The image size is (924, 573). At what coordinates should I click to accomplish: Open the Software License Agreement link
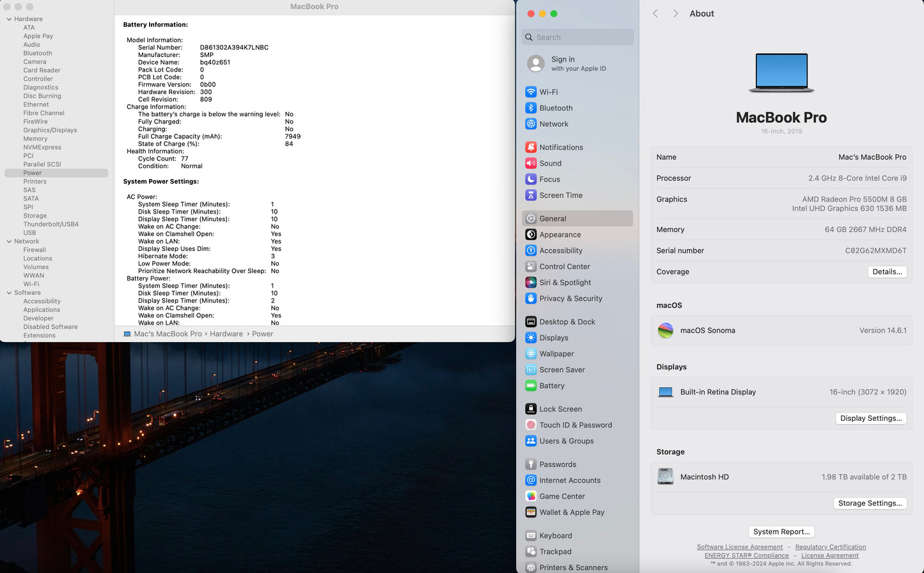pyautogui.click(x=739, y=547)
